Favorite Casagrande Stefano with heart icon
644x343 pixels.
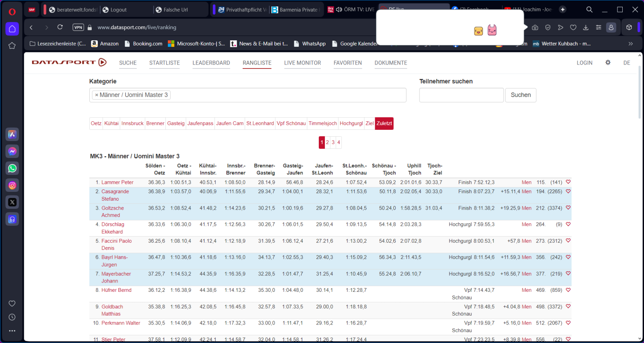click(568, 191)
